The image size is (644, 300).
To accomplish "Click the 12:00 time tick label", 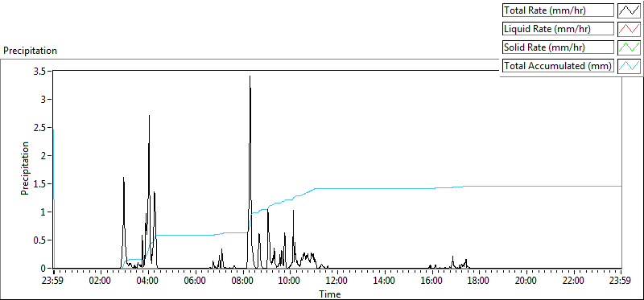I will click(x=337, y=282).
